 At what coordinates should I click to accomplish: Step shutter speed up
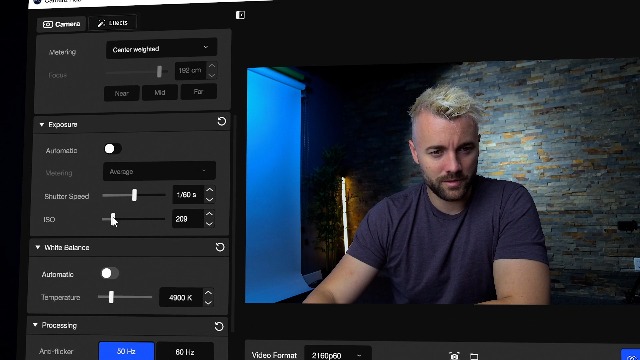point(209,190)
